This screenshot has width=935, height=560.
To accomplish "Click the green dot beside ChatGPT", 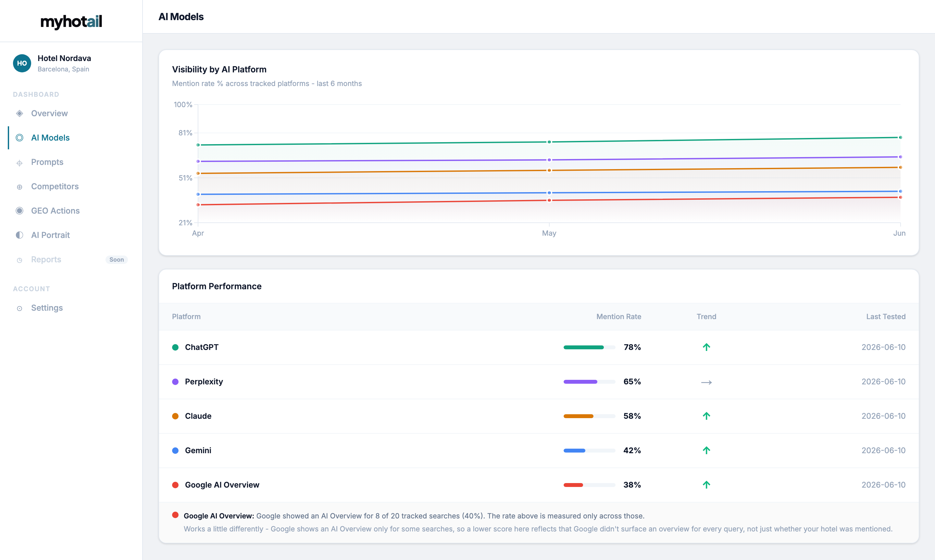I will tap(175, 347).
